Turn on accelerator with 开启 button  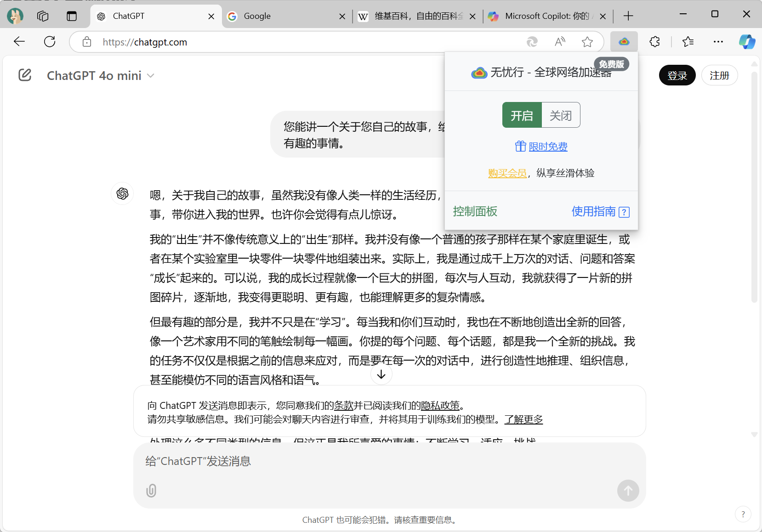[x=522, y=115]
